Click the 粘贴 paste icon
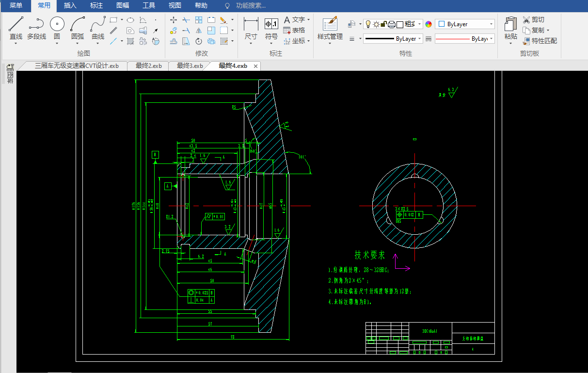 (x=510, y=28)
